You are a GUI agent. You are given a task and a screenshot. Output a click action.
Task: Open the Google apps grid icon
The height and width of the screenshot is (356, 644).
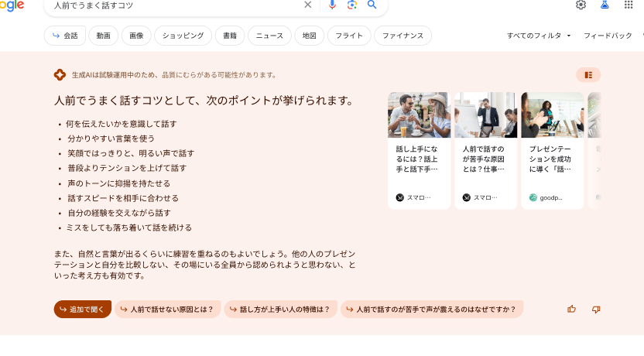click(x=629, y=5)
